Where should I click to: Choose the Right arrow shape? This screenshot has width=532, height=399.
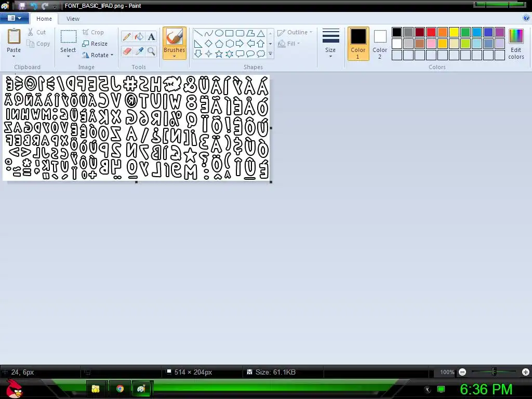(x=240, y=44)
